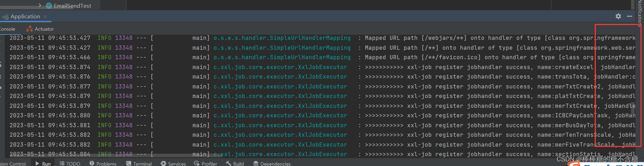The width and height of the screenshot is (644, 166).
Task: Close the Application run tab
Action: [45, 17]
